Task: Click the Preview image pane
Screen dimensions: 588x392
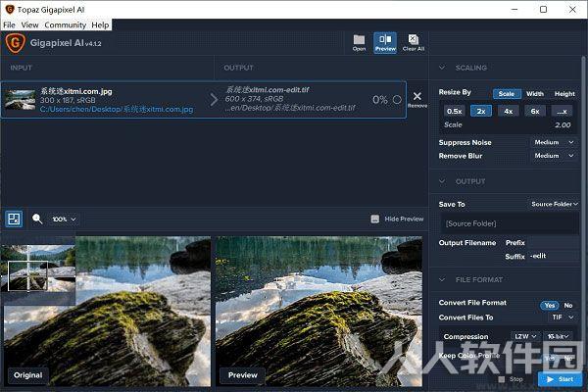Action: [x=319, y=312]
